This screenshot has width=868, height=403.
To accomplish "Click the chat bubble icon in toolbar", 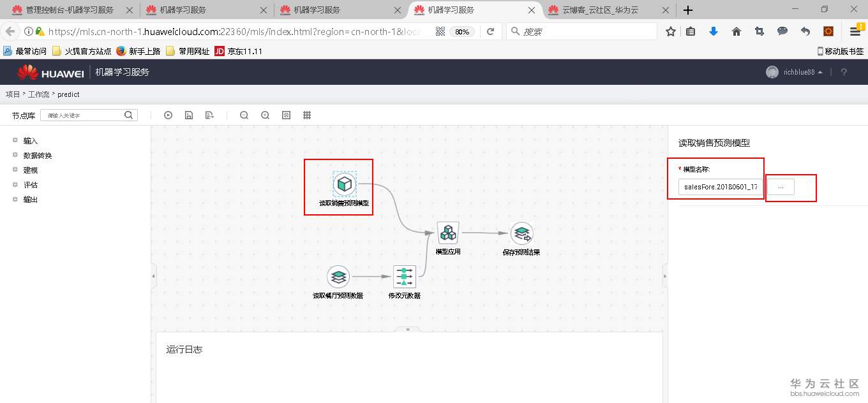I will (x=782, y=31).
